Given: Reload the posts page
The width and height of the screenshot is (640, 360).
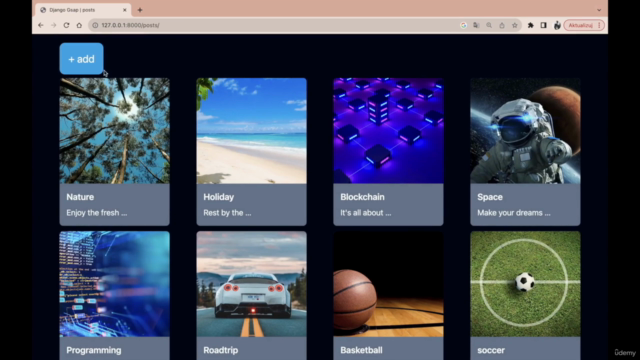Looking at the screenshot, I should 66,25.
